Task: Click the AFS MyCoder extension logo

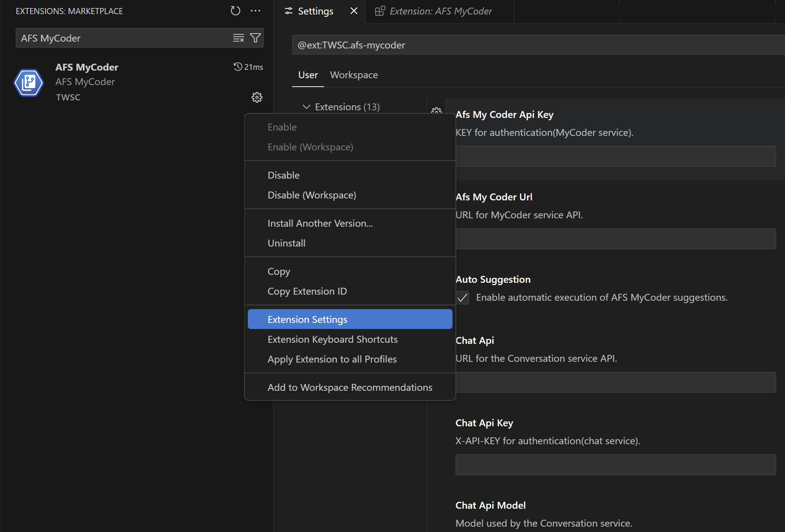Action: coord(29,82)
